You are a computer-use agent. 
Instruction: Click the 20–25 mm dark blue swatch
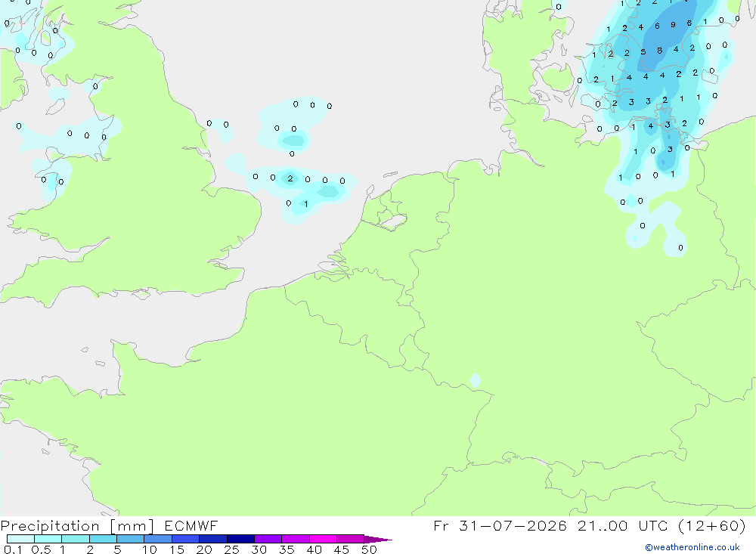point(213,539)
